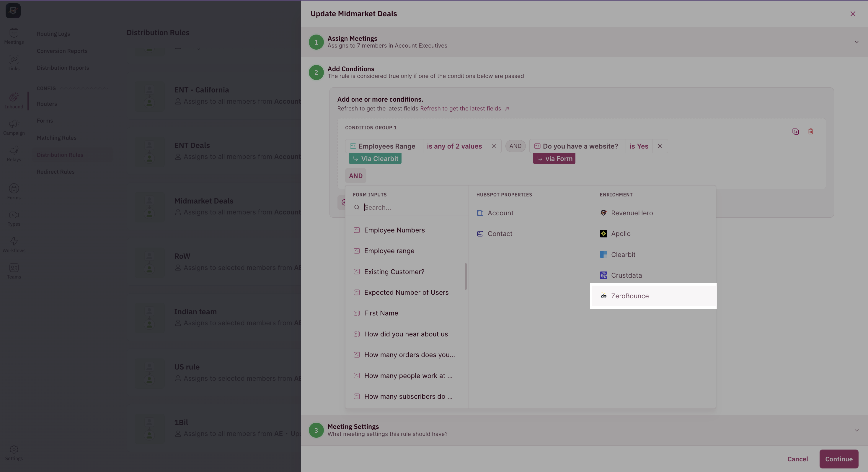868x472 pixels.
Task: Select the Account HubSpot property
Action: [x=500, y=213]
